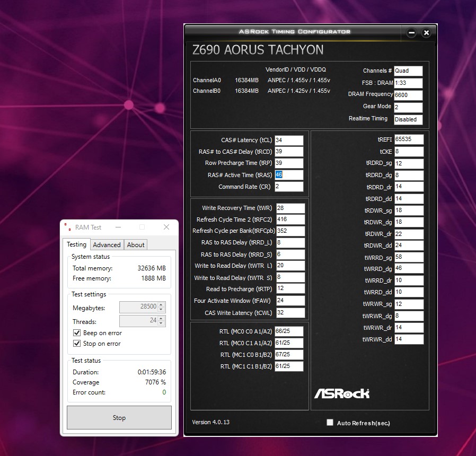Select the Testing tab
476x456 pixels.
tap(76, 244)
